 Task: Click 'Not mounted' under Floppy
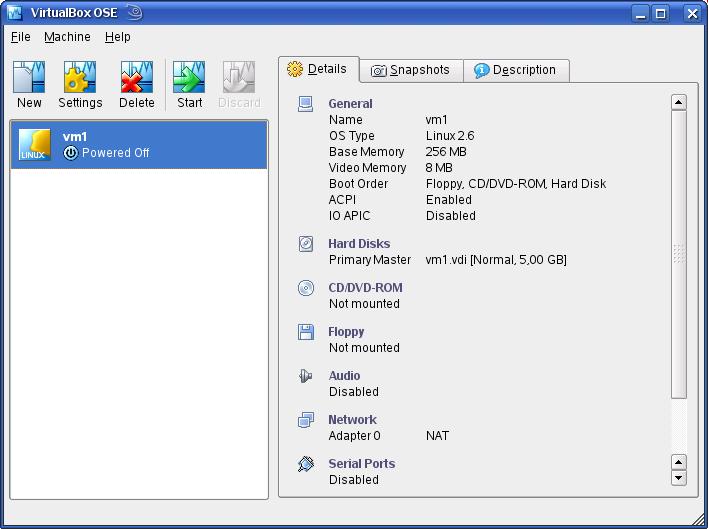coord(364,348)
